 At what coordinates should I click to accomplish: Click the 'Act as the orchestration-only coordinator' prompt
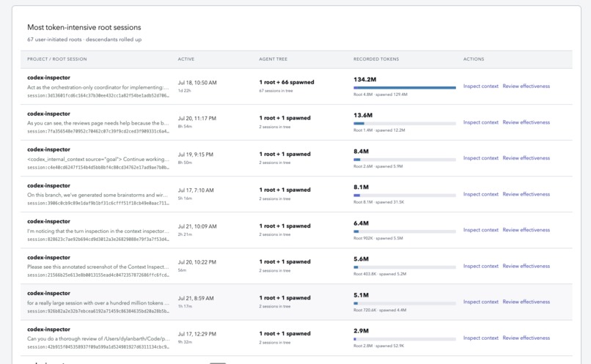tap(98, 87)
